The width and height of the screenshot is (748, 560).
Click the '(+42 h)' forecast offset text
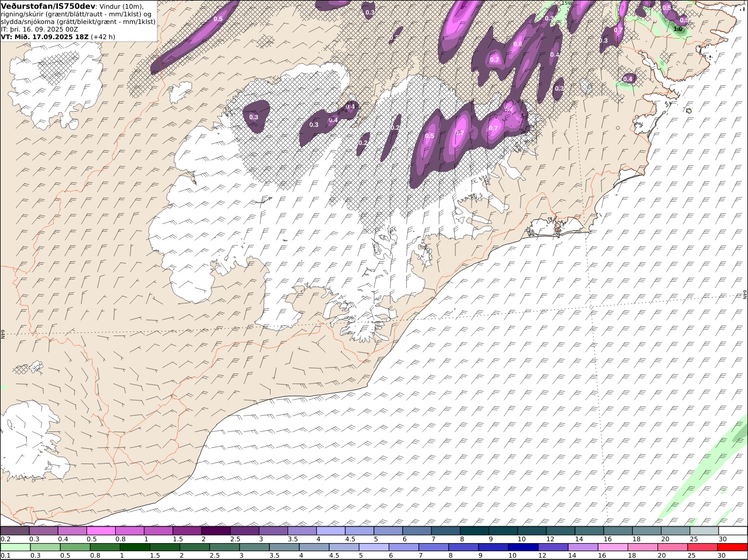pos(103,36)
